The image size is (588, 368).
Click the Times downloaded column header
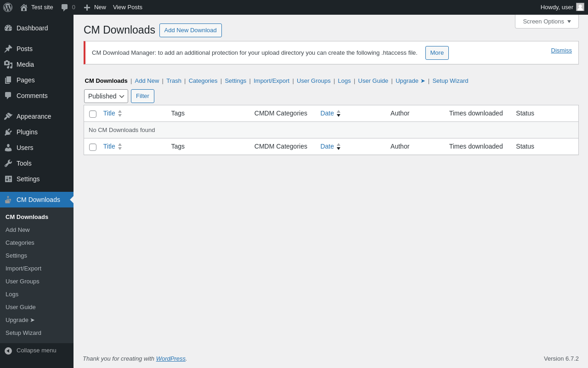tap(476, 113)
